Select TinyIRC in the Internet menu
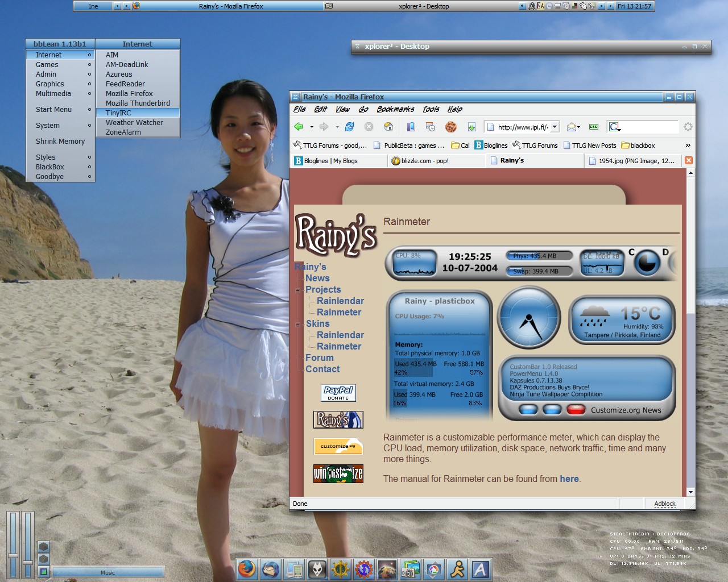This screenshot has height=582, width=728. pos(138,113)
